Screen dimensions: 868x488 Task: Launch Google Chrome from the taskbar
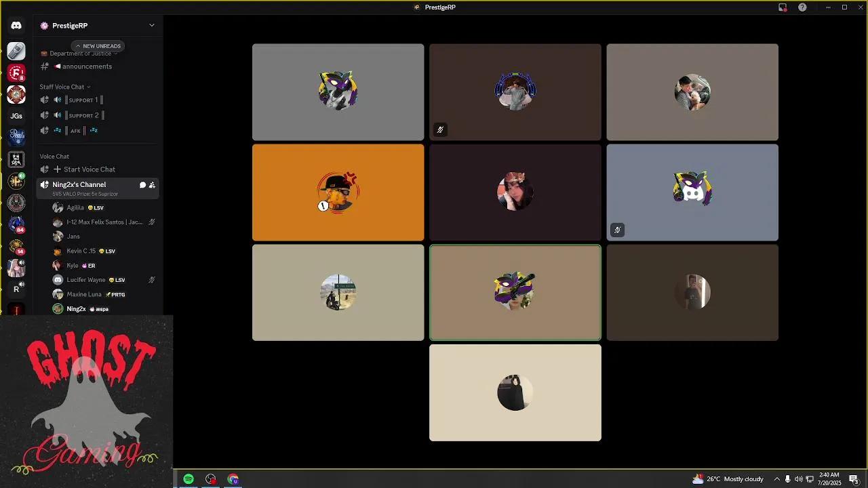pos(233,479)
